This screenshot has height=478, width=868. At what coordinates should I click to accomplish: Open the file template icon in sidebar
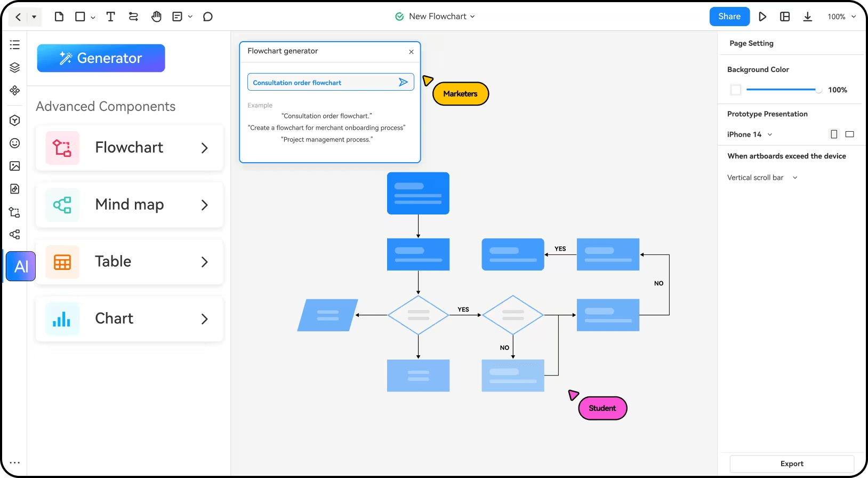(15, 189)
